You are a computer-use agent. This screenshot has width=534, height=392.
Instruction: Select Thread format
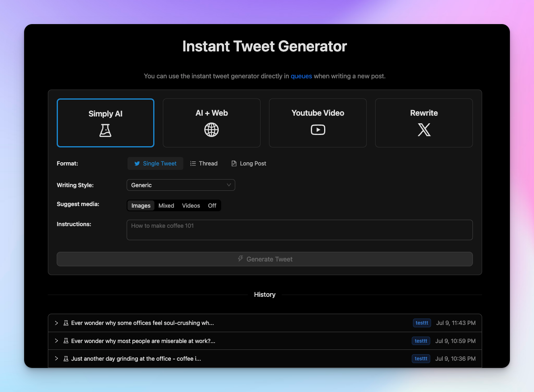204,163
